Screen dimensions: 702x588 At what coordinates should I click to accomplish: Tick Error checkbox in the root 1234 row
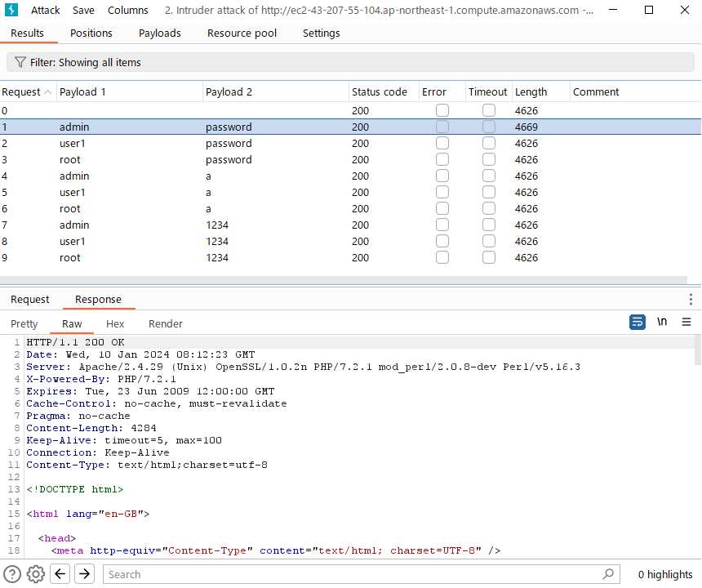442,257
